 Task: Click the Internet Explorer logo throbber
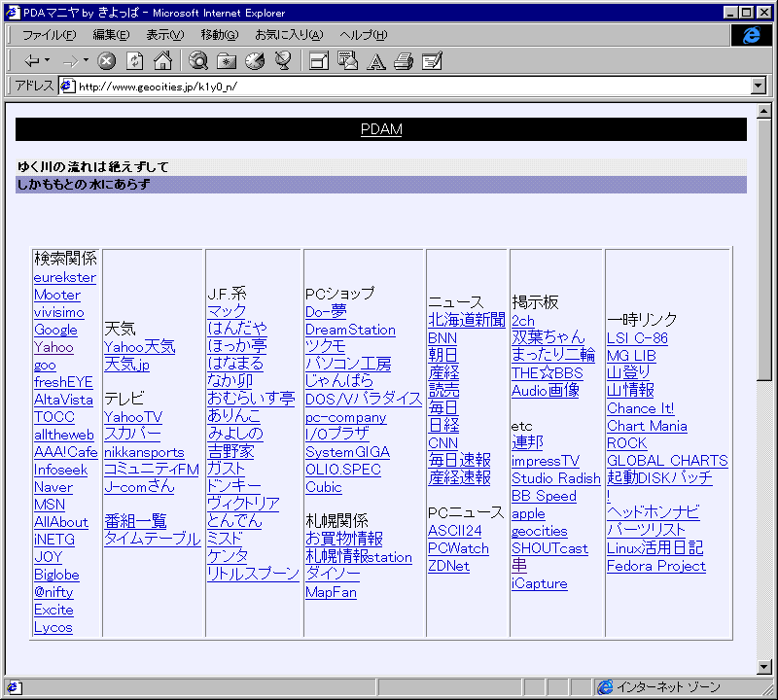coord(751,35)
